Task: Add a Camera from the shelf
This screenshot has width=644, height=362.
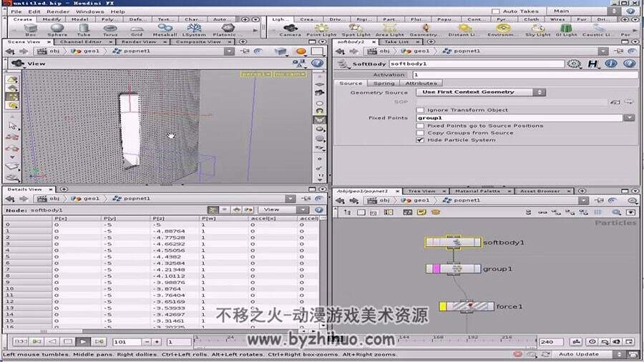Action: pyautogui.click(x=291, y=29)
